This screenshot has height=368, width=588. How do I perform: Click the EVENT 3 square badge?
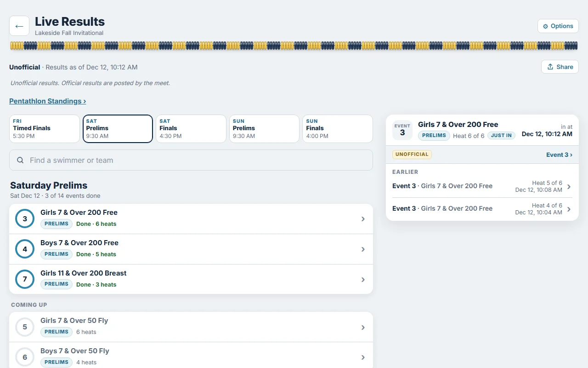click(x=402, y=130)
